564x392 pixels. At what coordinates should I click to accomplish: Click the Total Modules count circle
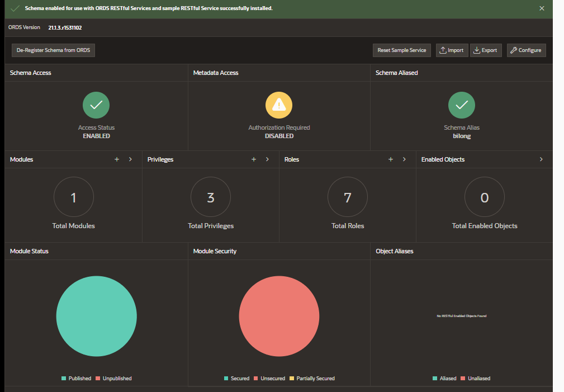73,197
